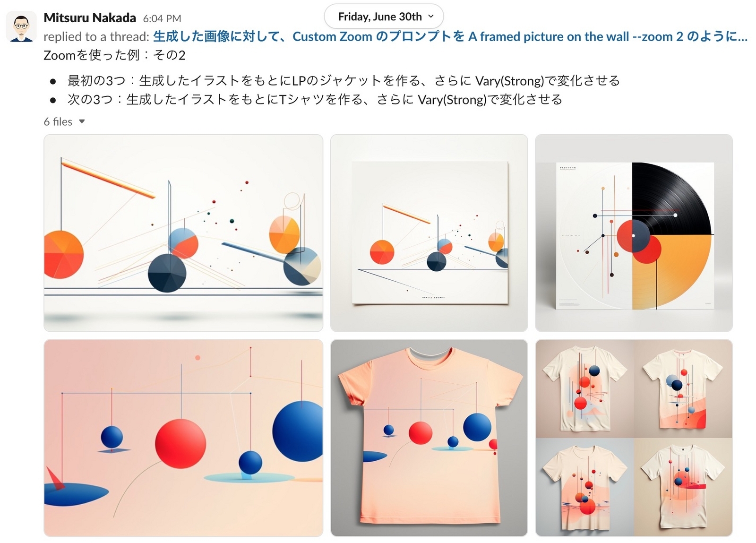Click the 'Zoomを使った例：その2' message text
756x543 pixels.
(x=114, y=55)
